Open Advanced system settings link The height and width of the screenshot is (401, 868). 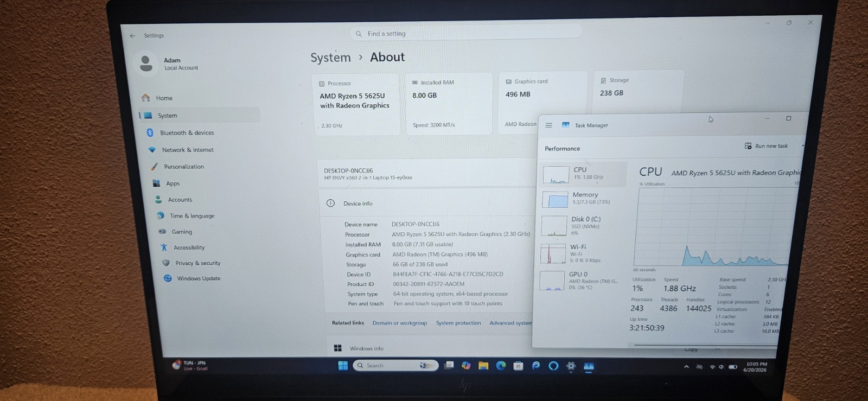pyautogui.click(x=510, y=323)
